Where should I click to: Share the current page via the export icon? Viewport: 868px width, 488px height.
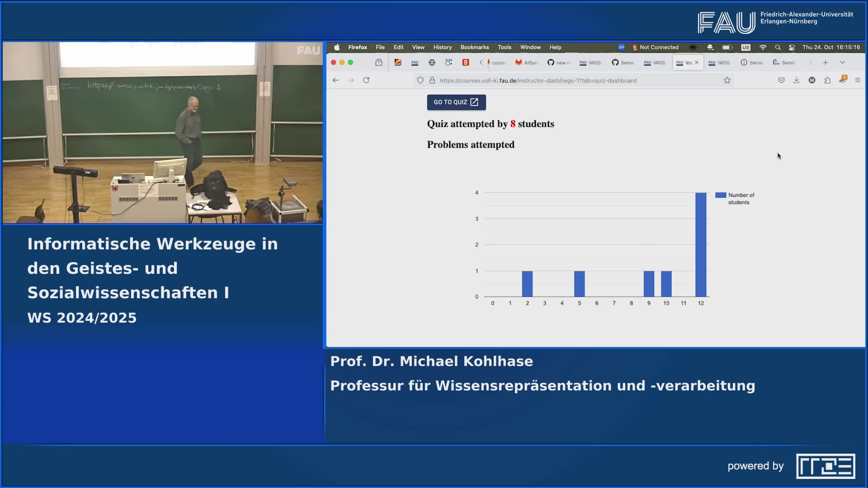coord(827,80)
